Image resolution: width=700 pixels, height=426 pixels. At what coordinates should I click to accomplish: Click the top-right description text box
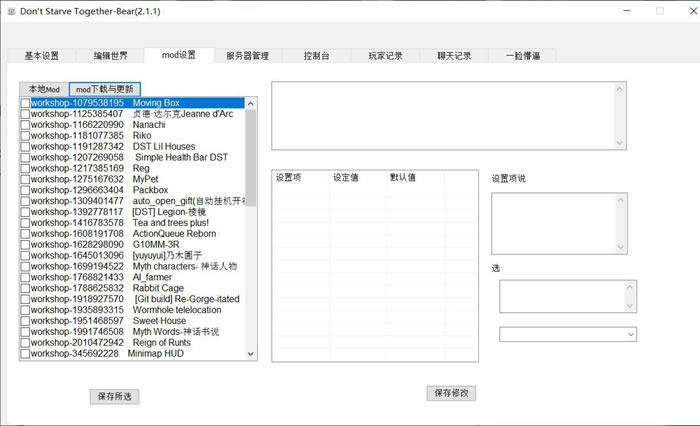448,118
